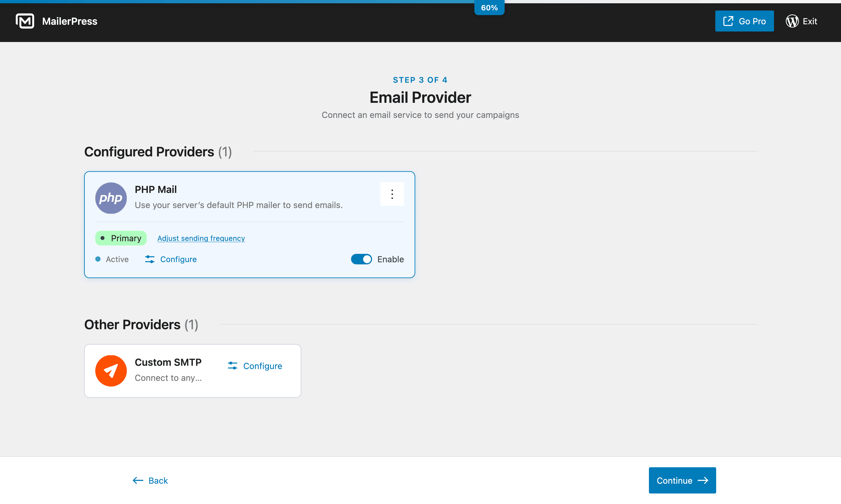Click the left arrow icon beside Back
The height and width of the screenshot is (504, 841).
point(138,480)
